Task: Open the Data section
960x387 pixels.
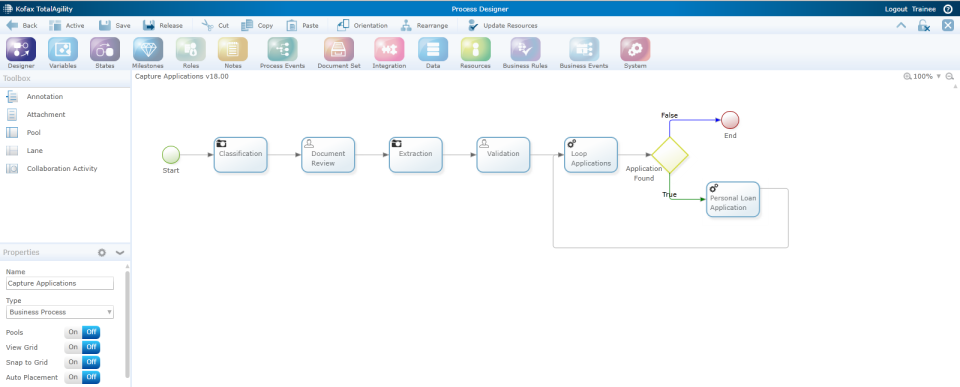Action: (433, 53)
